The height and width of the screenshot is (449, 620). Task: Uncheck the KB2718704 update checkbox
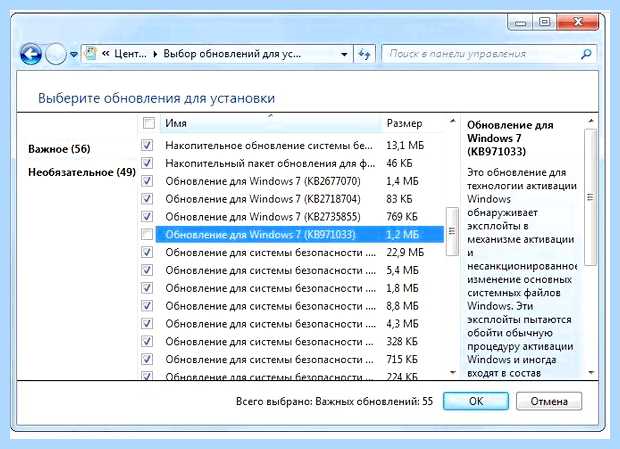coord(147,198)
